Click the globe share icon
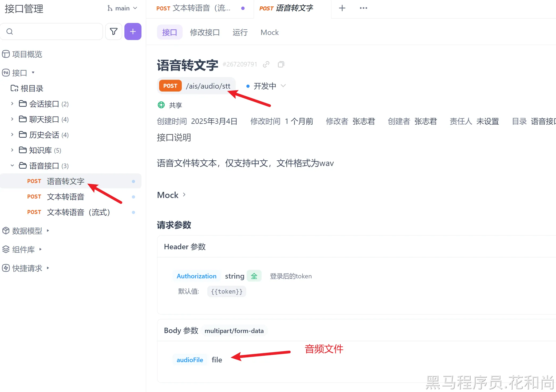 click(161, 105)
